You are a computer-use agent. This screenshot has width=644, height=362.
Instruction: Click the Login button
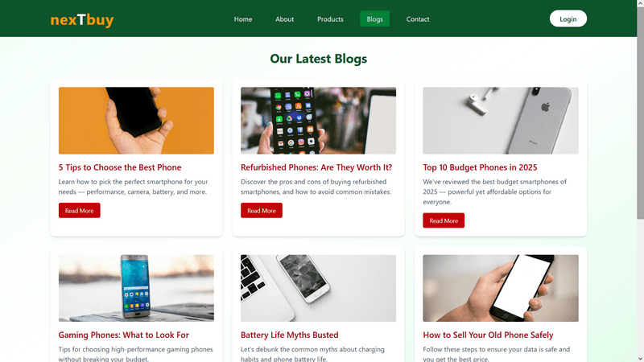(568, 19)
